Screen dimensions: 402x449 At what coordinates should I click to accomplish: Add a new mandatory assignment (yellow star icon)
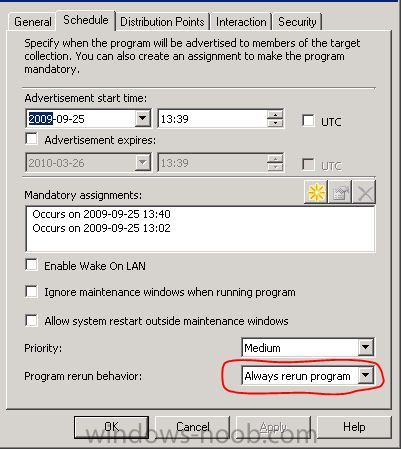tap(316, 192)
